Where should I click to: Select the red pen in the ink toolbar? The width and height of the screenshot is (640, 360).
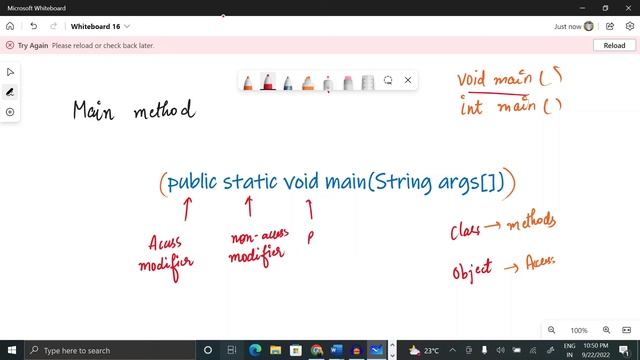coord(268,82)
